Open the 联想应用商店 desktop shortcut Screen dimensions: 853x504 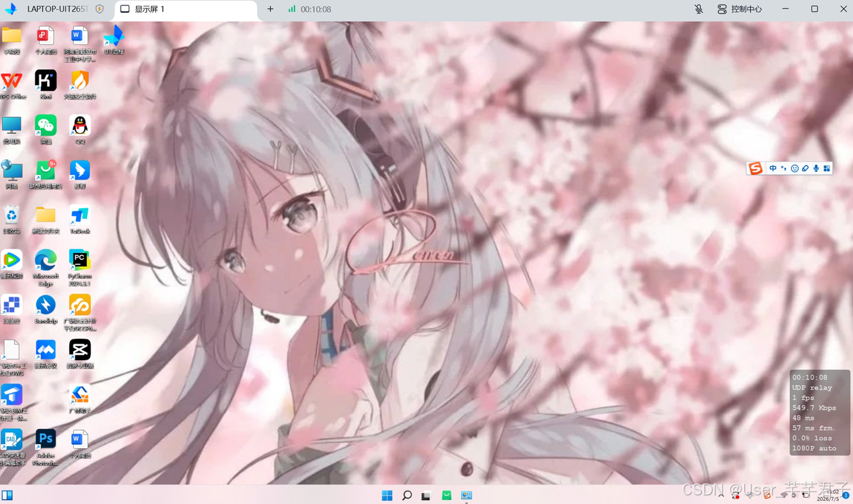click(46, 174)
